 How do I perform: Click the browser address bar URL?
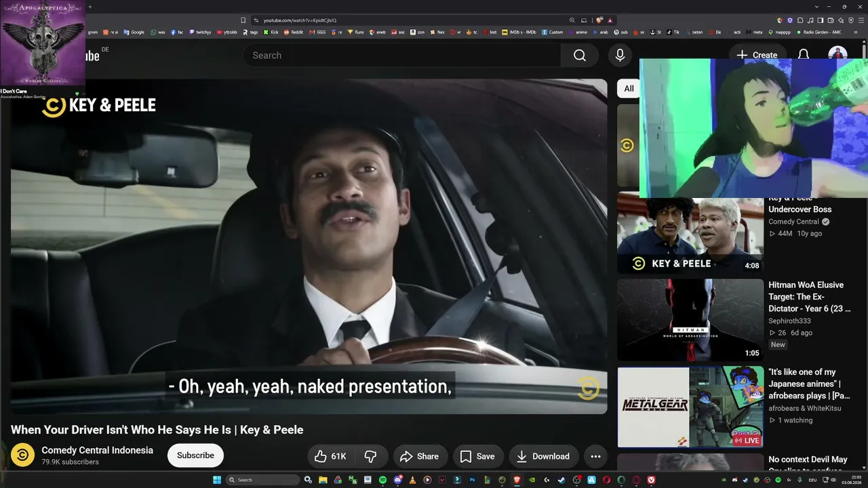coord(300,20)
